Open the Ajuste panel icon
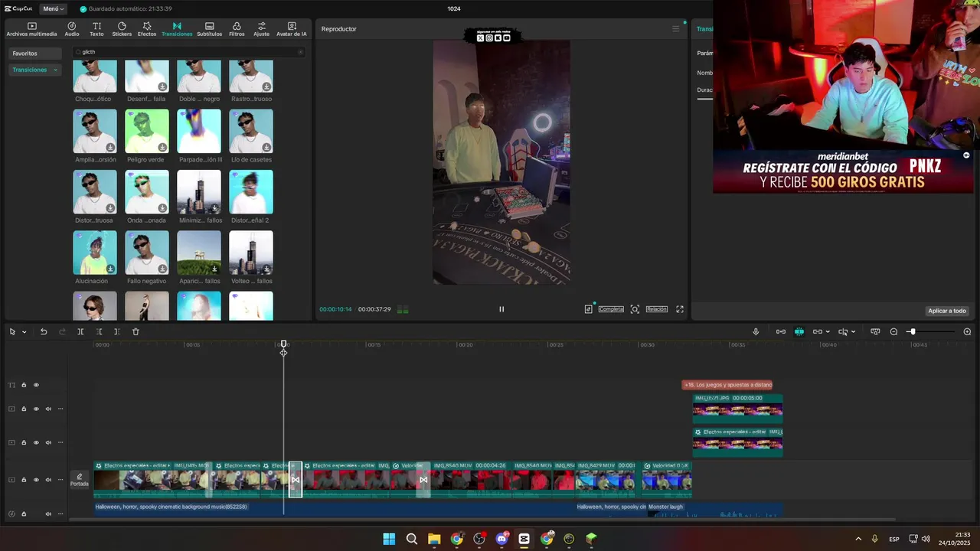Image resolution: width=980 pixels, height=551 pixels. click(x=262, y=29)
